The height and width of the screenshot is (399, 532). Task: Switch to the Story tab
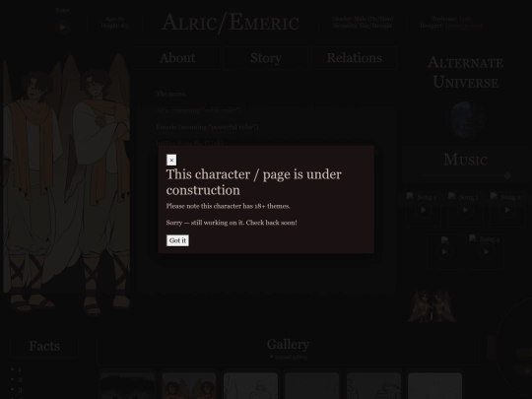click(266, 58)
